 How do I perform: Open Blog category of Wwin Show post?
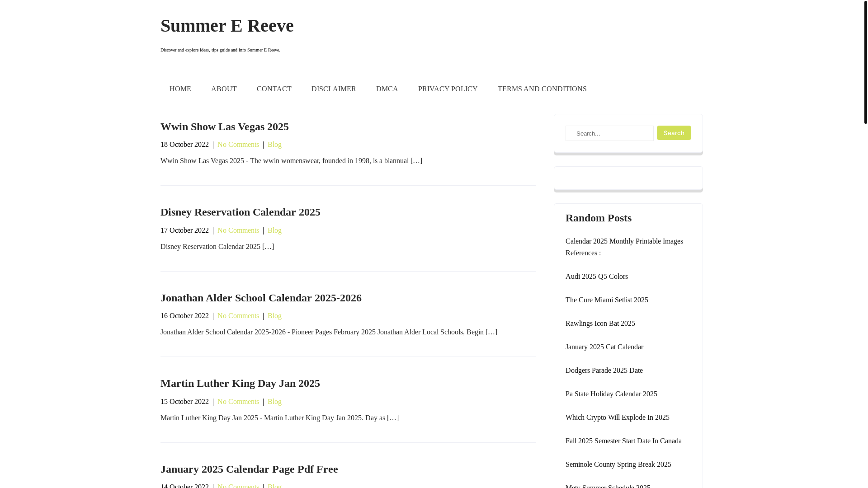click(274, 145)
